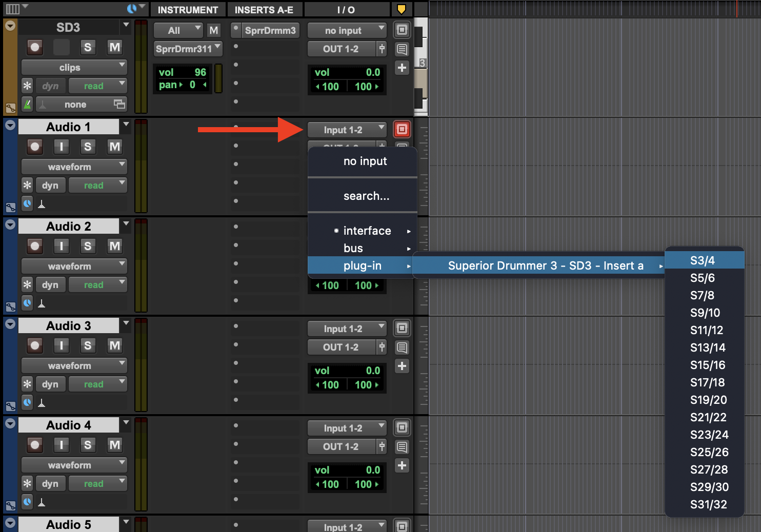The image size is (761, 532).
Task: Enable input monitoring on Audio 4
Action: pyautogui.click(x=62, y=445)
